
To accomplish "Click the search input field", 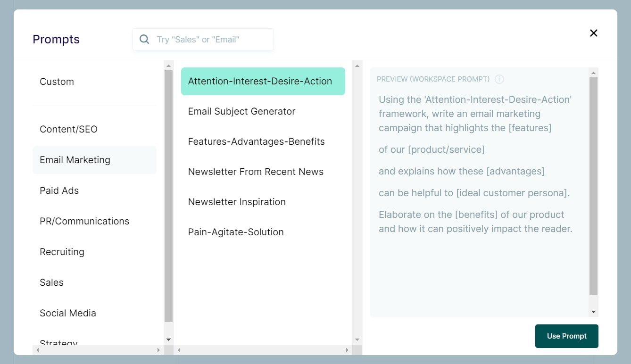I will point(208,39).
